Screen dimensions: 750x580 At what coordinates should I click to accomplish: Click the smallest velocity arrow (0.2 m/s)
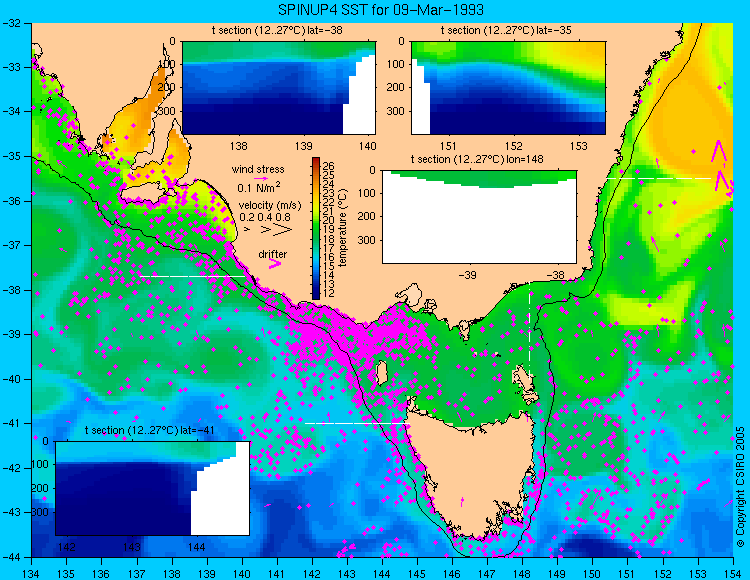tap(247, 230)
